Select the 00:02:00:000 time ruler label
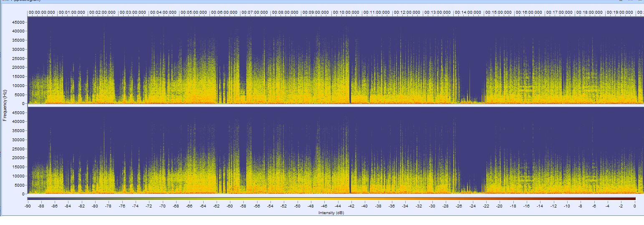This screenshot has height=225, width=644. pyautogui.click(x=103, y=12)
